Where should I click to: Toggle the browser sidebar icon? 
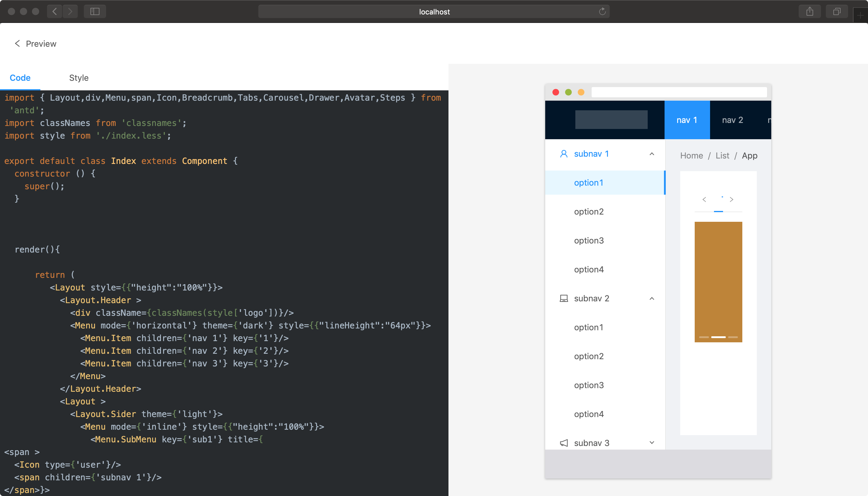[95, 11]
